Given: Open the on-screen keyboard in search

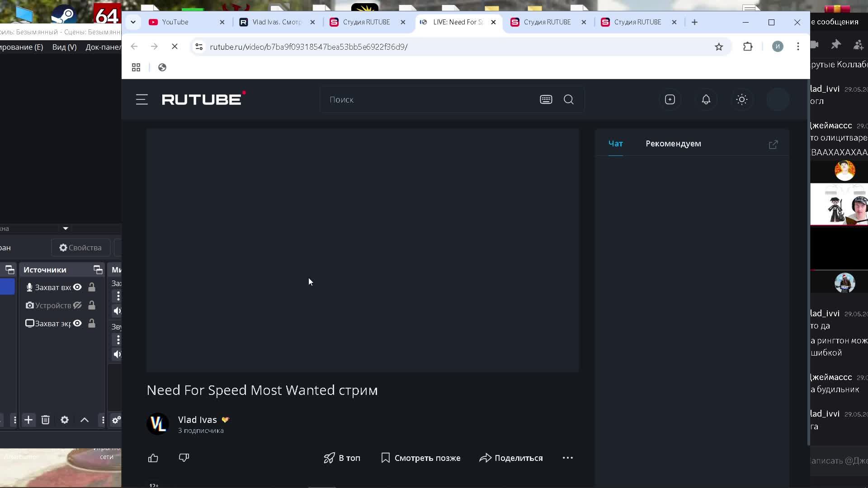Looking at the screenshot, I should click(546, 99).
